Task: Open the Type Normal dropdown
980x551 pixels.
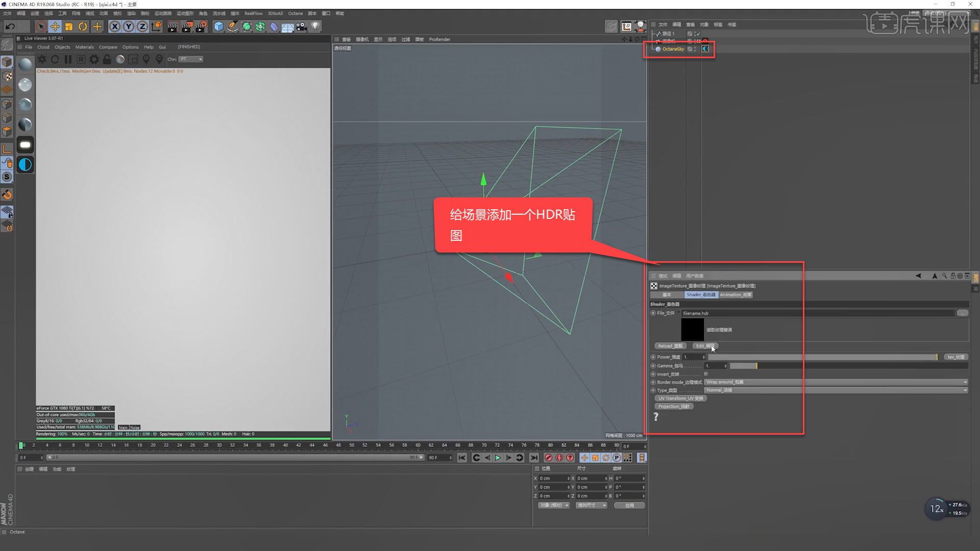Action: coord(836,390)
